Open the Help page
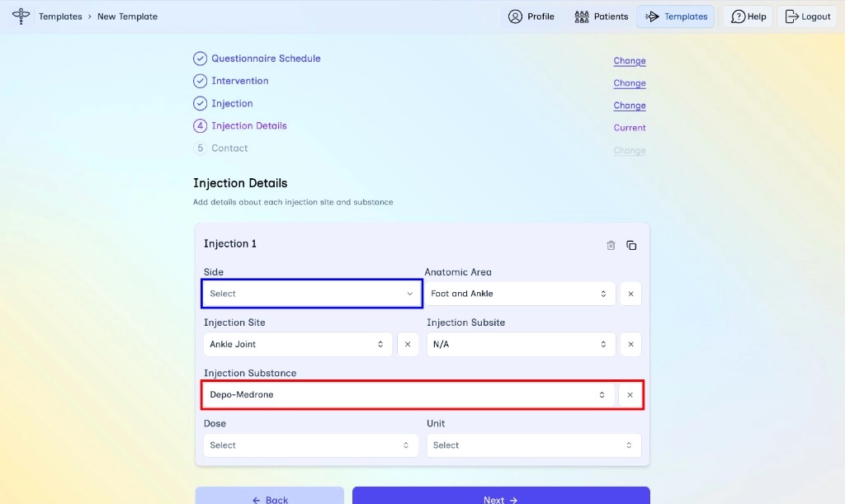 (x=748, y=16)
